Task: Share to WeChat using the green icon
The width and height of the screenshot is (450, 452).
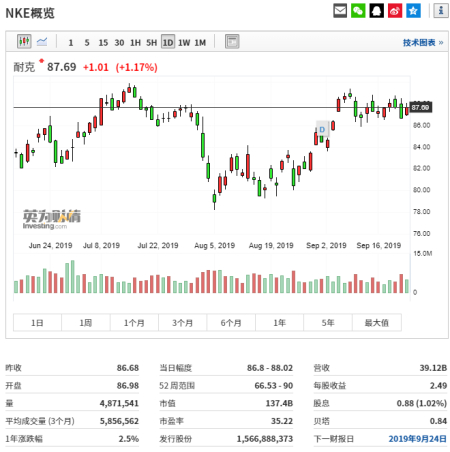Action: tap(358, 11)
